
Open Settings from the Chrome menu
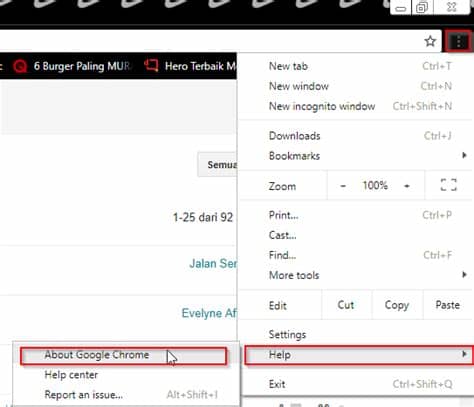356,334
